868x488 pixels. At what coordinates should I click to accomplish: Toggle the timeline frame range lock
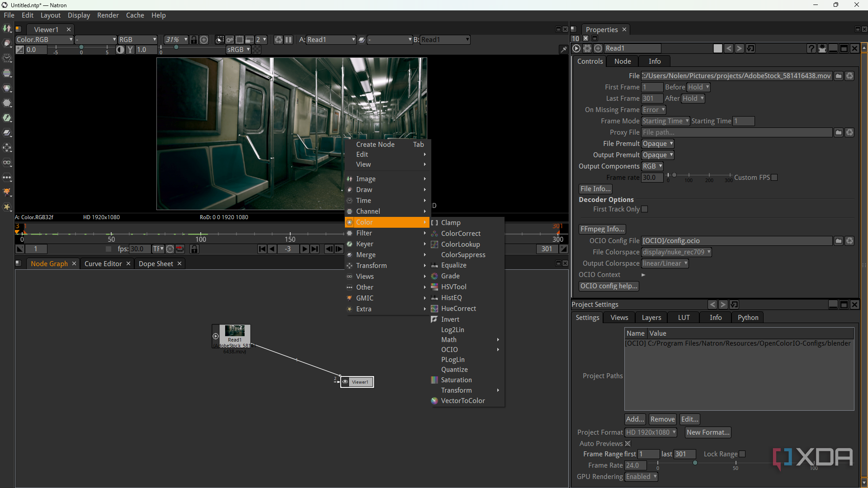tap(194, 249)
